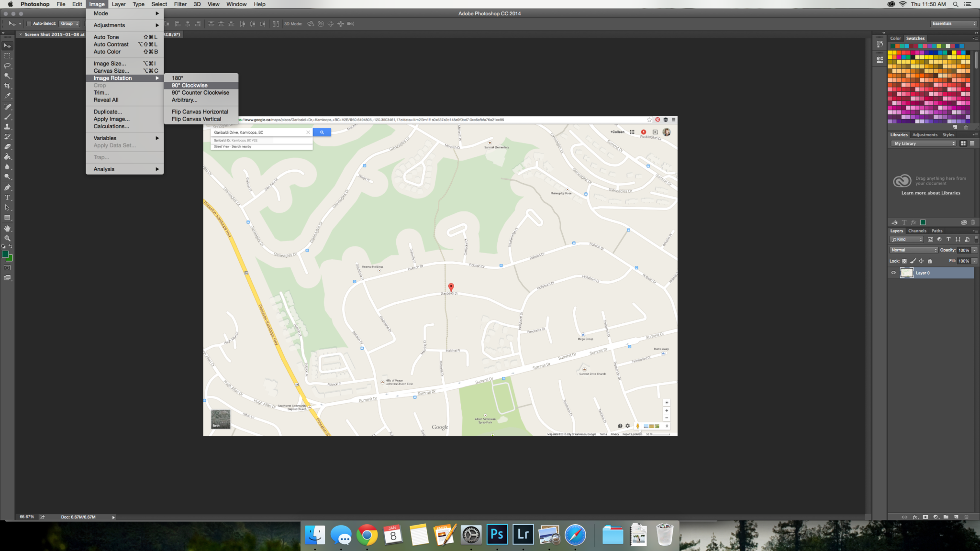This screenshot has height=551, width=980.
Task: Choose 90° Counter Clockwise rotation
Action: (200, 93)
